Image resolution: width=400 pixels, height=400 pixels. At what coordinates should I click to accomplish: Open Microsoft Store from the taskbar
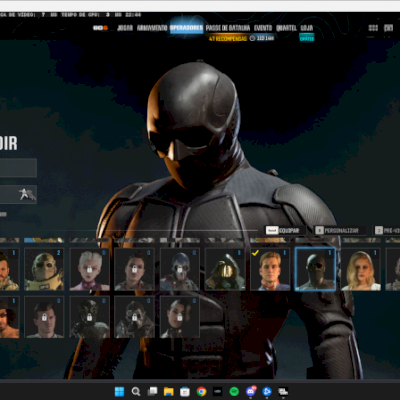pyautogui.click(x=185, y=391)
